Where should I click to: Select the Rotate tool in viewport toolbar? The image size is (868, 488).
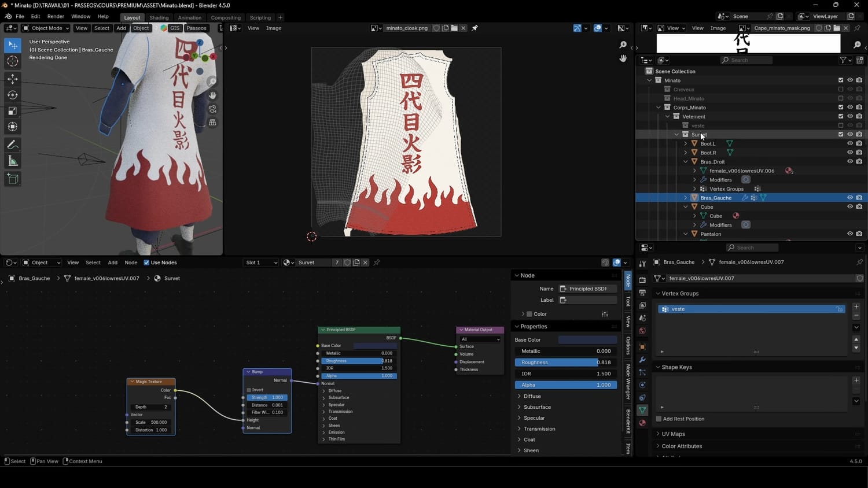pyautogui.click(x=13, y=95)
